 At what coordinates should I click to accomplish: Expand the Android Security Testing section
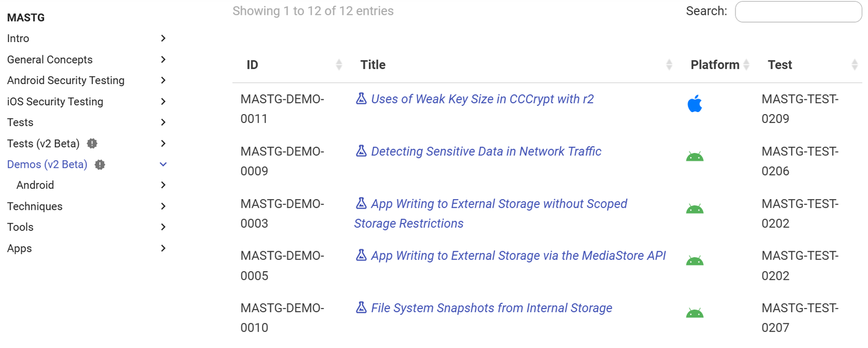[163, 80]
